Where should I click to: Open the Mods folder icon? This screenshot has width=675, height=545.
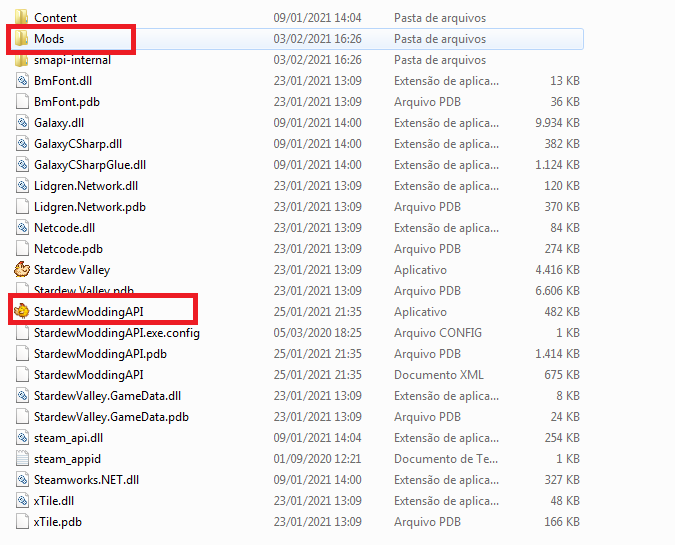pyautogui.click(x=22, y=38)
